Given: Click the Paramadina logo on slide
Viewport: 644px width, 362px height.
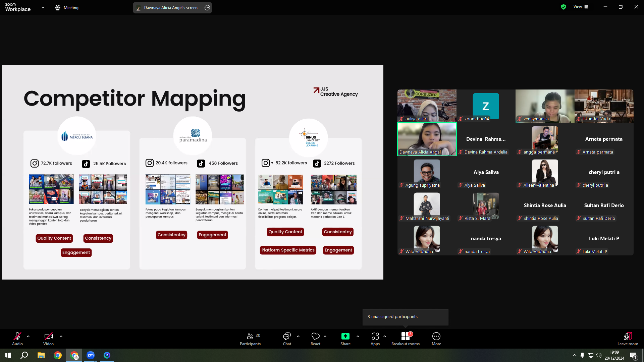Looking at the screenshot, I should pos(193,136).
